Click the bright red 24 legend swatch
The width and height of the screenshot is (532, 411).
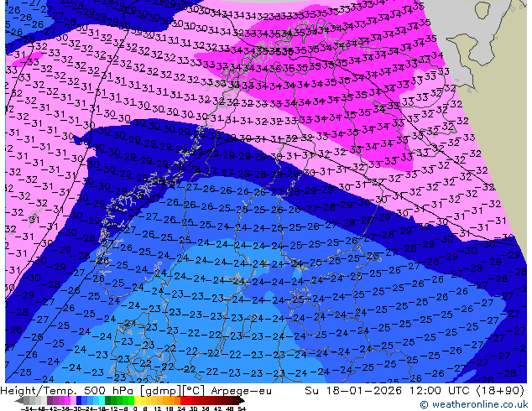tap(183, 400)
